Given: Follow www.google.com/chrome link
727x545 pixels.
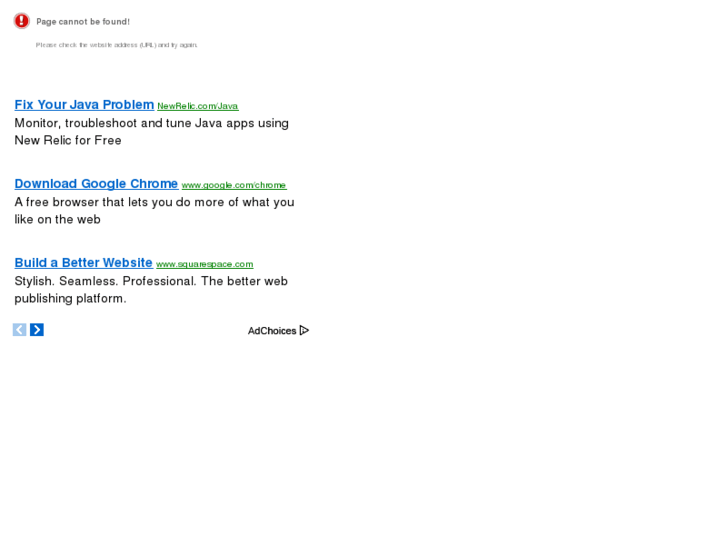Looking at the screenshot, I should 234,185.
